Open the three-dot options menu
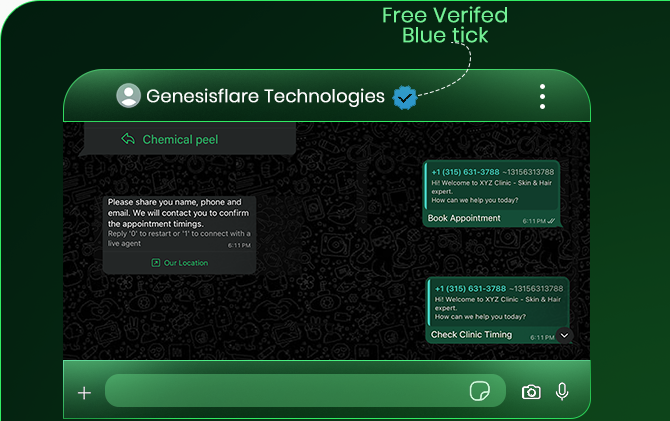Screen dimensions: 670x421 (542, 97)
